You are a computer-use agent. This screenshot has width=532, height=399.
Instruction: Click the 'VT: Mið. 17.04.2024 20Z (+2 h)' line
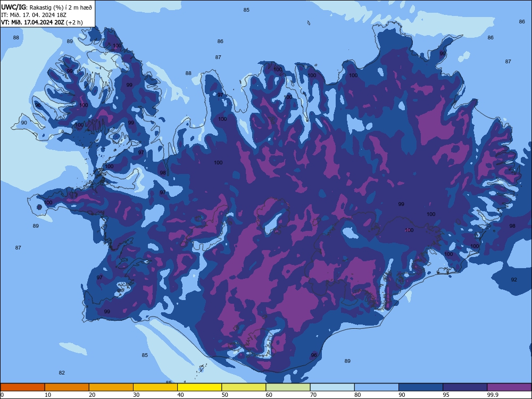pyautogui.click(x=42, y=22)
